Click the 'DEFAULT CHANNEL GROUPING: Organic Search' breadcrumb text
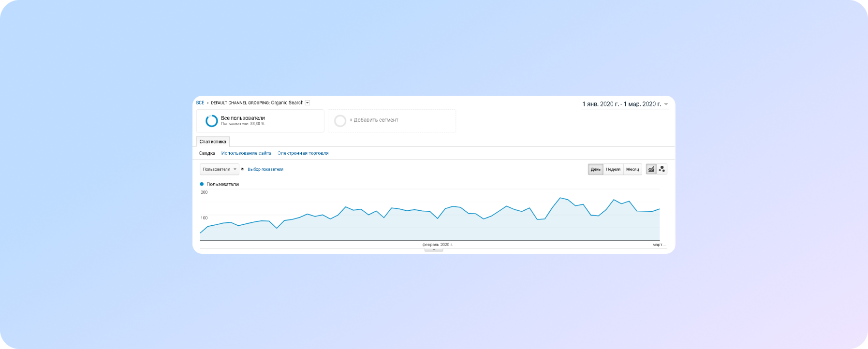 (x=257, y=102)
